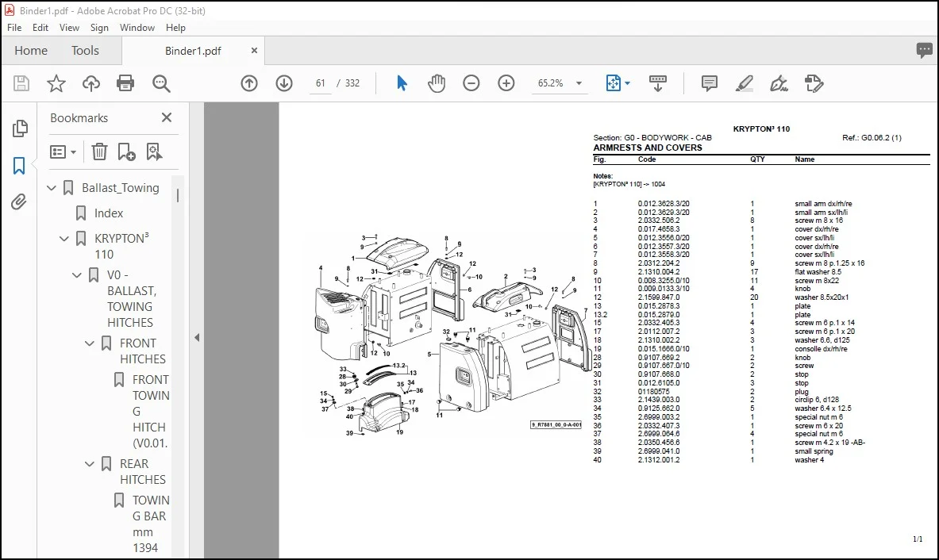This screenshot has width=939, height=560.
Task: Select the Binder1.pdf document tab
Action: (193, 51)
